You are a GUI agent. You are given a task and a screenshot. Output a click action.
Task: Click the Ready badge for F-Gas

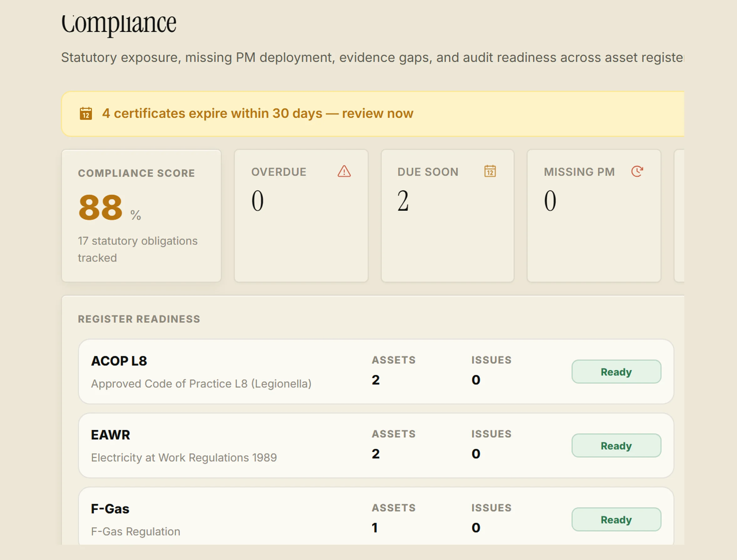[x=616, y=520]
